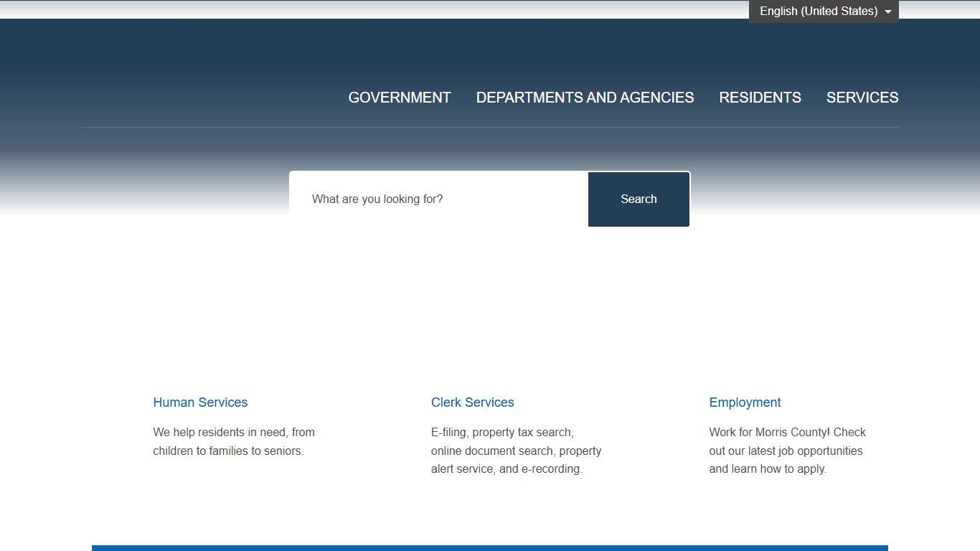Click the blue banner bar at page bottom

tap(489, 548)
